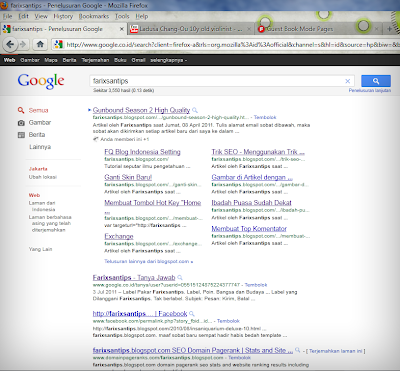
Task: Open the History menu
Action: pyautogui.click(x=63, y=16)
